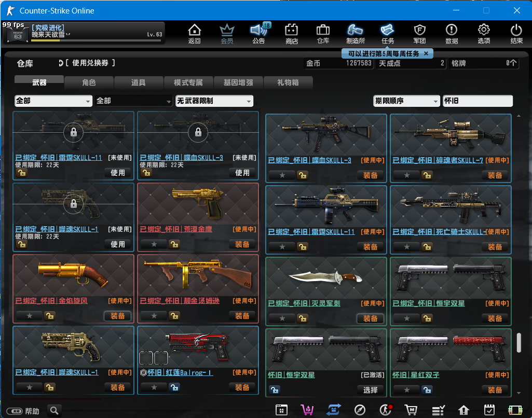Image resolution: width=532 pixels, height=418 pixels.
Task: Click the padlock on unused 喋血SKULL-3 image
Action: click(x=198, y=133)
